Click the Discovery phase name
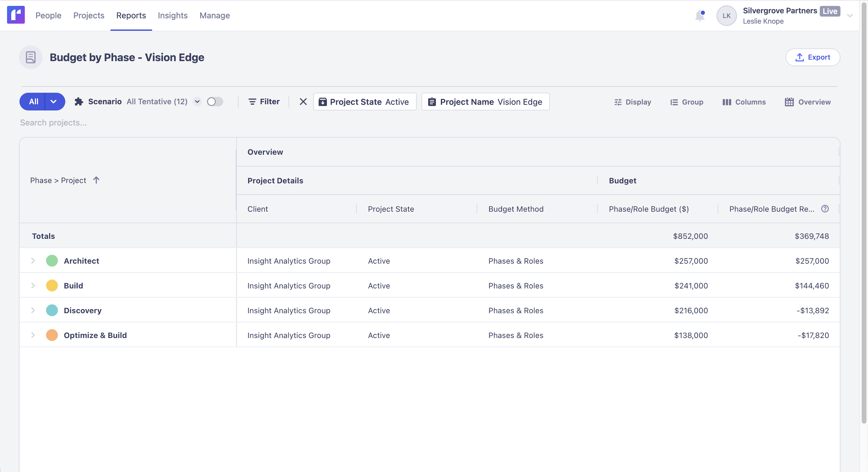868x472 pixels. [82, 311]
